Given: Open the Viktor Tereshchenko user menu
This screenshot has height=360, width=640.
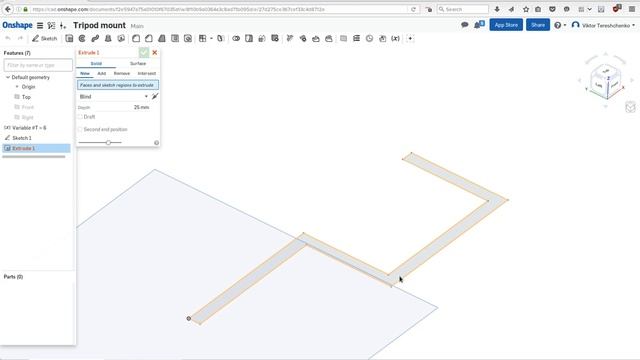Looking at the screenshot, I should (x=604, y=25).
